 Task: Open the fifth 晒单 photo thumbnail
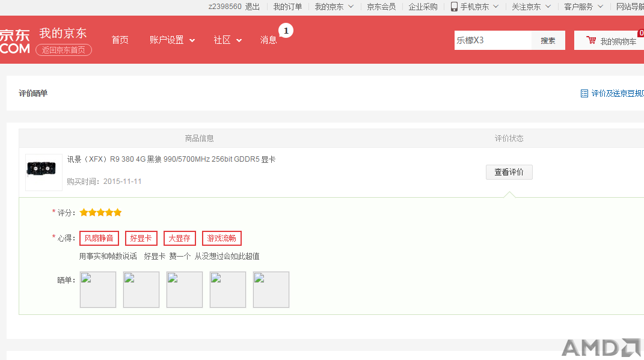(271, 290)
